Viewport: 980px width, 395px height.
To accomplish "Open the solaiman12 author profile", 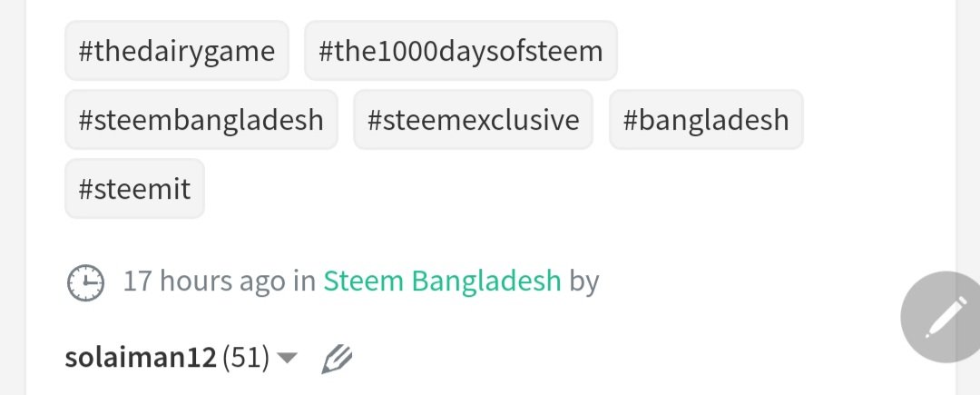I will point(141,358).
